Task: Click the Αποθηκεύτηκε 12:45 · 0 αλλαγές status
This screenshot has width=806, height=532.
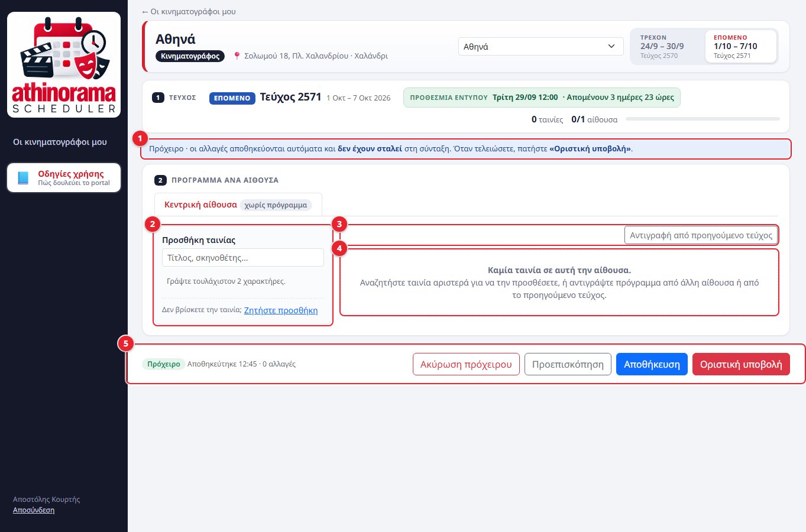Action: [x=241, y=364]
